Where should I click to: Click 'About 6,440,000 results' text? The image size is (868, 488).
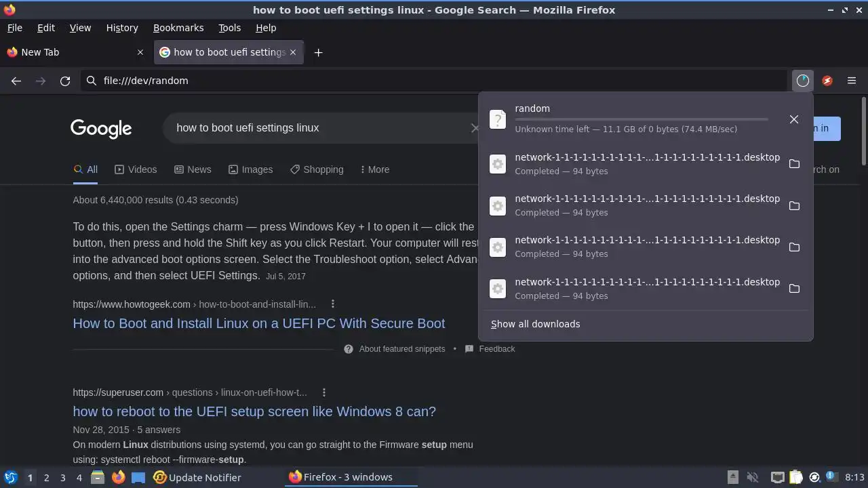(x=155, y=200)
